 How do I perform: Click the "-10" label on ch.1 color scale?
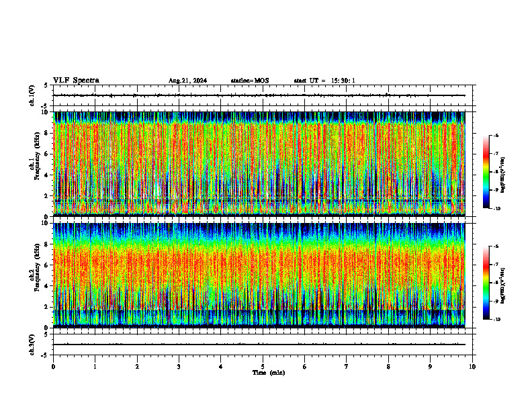click(x=496, y=209)
